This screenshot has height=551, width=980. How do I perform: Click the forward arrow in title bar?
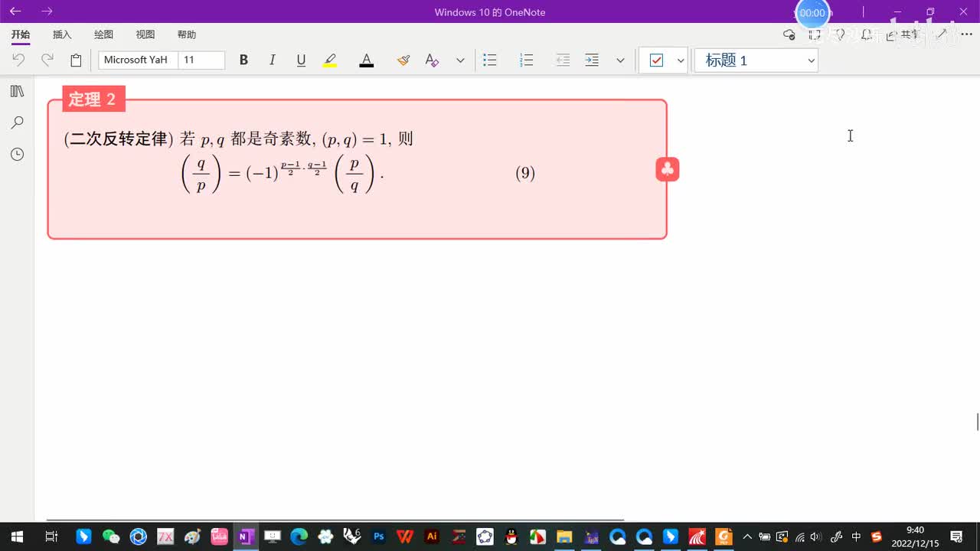47,11
